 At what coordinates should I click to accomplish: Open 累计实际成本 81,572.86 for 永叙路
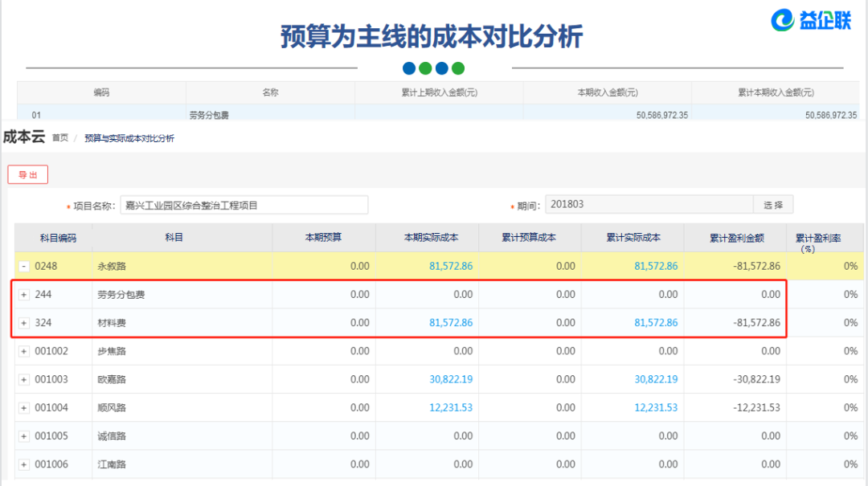(x=656, y=266)
